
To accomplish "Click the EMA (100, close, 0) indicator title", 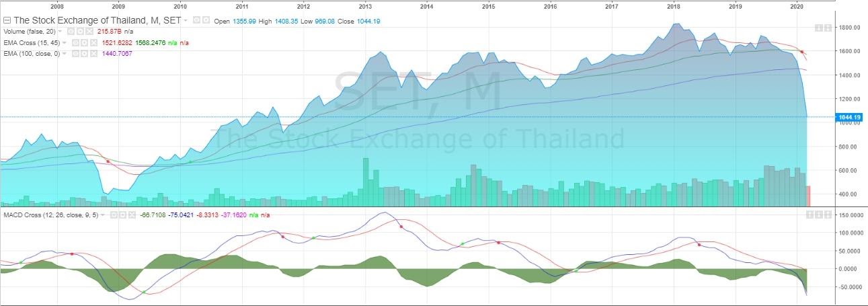I will pos(32,53).
